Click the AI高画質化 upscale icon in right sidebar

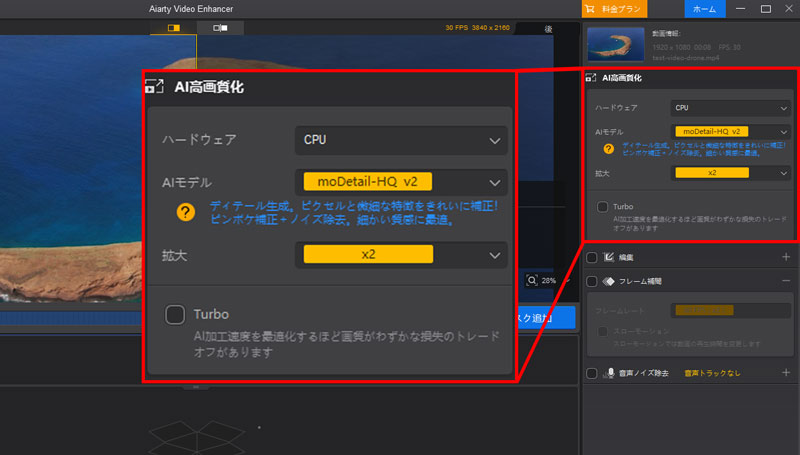[x=591, y=78]
